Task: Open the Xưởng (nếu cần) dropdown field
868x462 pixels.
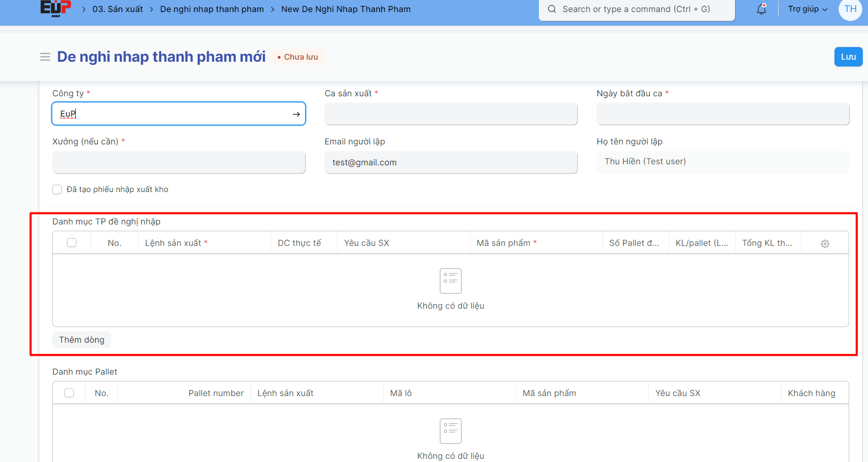Action: tap(178, 163)
